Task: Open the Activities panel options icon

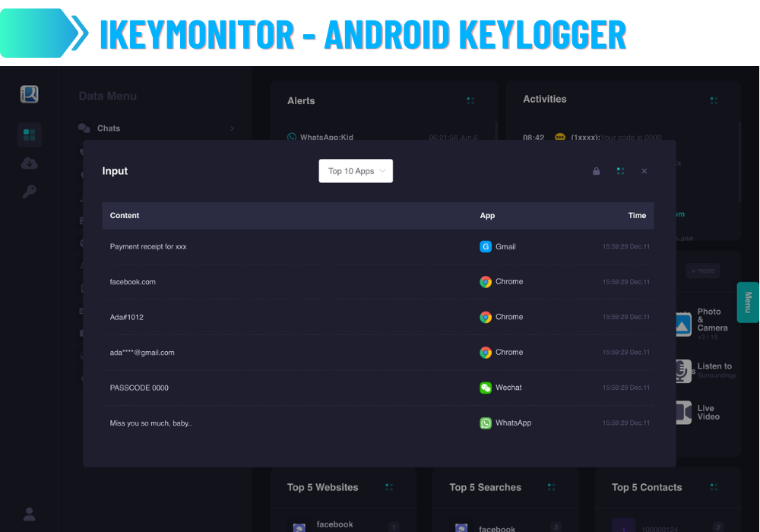Action: (x=714, y=100)
